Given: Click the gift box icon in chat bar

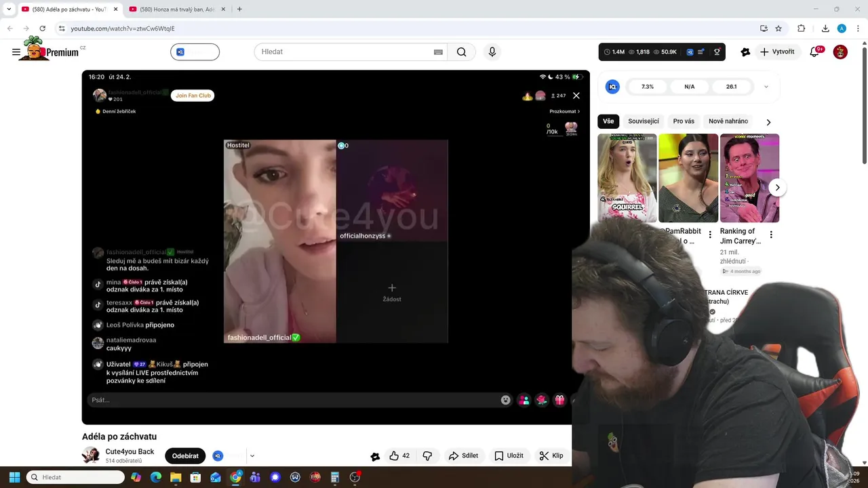Looking at the screenshot, I should pyautogui.click(x=559, y=400).
